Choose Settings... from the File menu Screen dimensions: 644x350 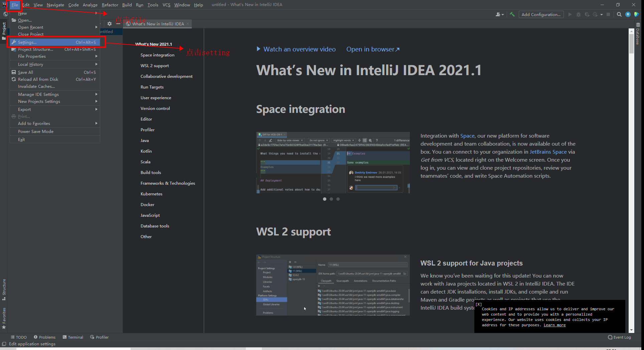55,42
